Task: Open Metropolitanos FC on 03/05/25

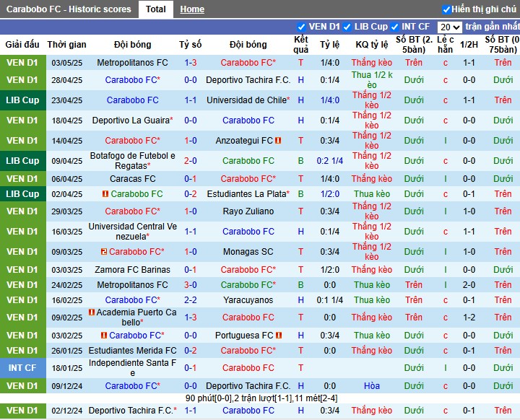Action: coord(132,62)
